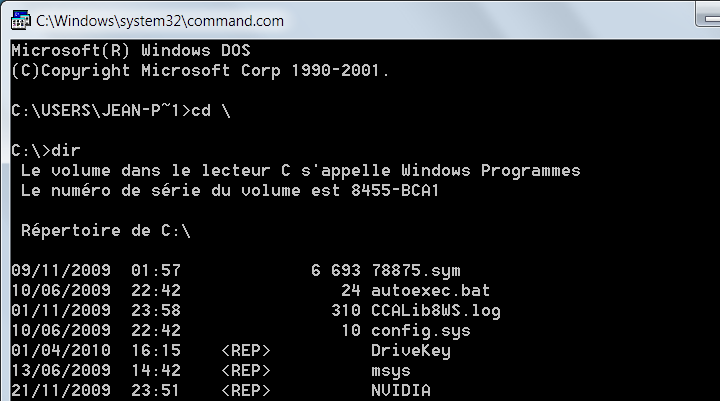Image resolution: width=720 pixels, height=401 pixels.
Task: Click the 6 693 file size value
Action: coord(338,270)
